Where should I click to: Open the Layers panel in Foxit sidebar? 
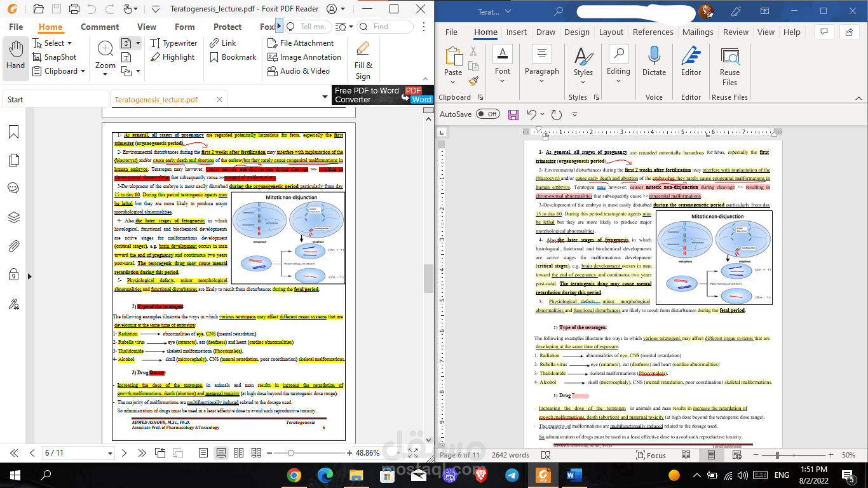click(13, 217)
